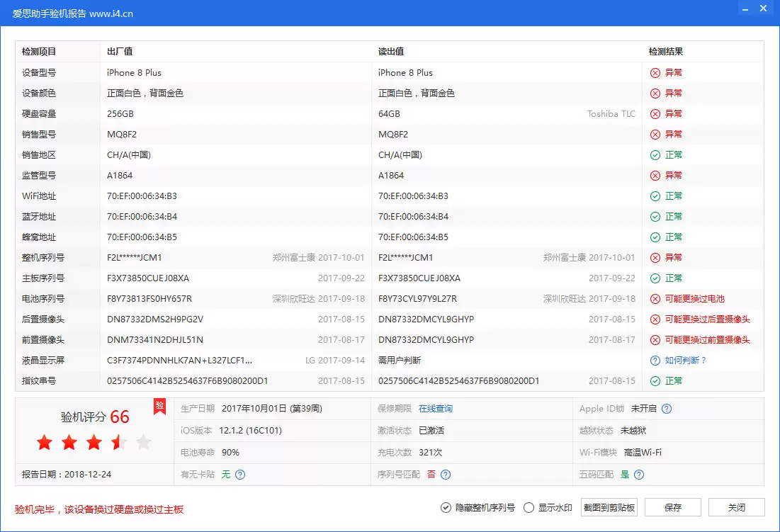Click the abnormal icon in 硬盘容量 row
The height and width of the screenshot is (532, 780).
[x=655, y=114]
